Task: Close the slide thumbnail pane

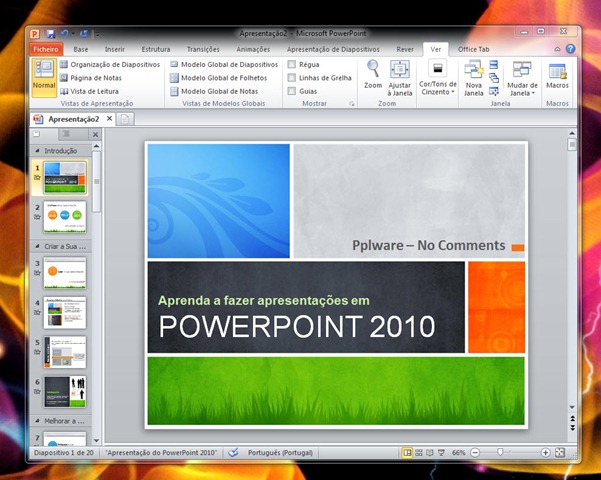Action: tap(95, 134)
